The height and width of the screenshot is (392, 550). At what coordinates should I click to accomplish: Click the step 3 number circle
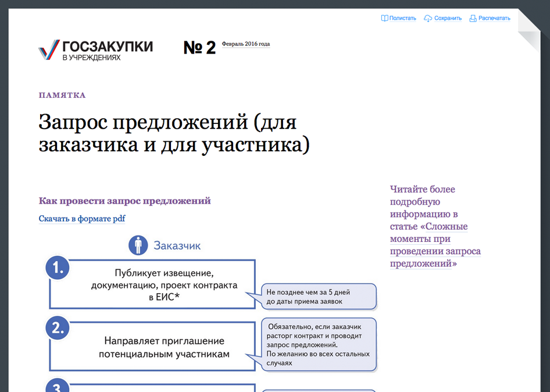(58, 386)
